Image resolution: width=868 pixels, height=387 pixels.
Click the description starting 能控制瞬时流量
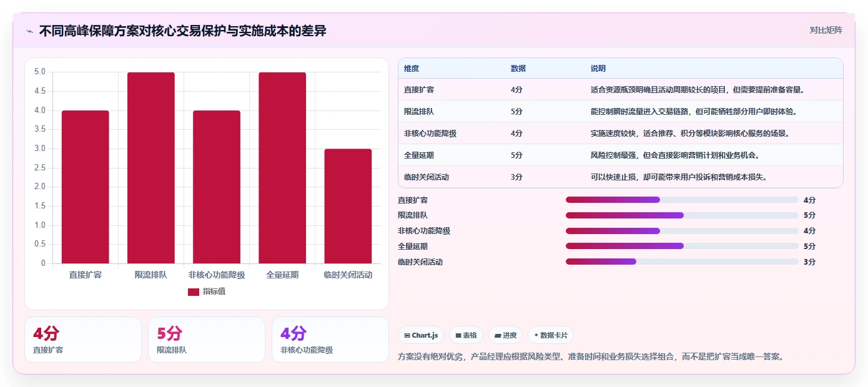coord(694,112)
